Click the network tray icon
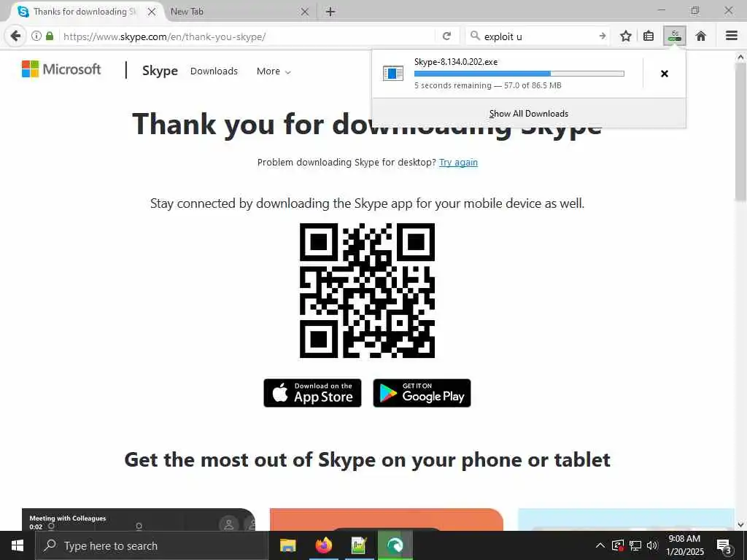 (x=635, y=545)
